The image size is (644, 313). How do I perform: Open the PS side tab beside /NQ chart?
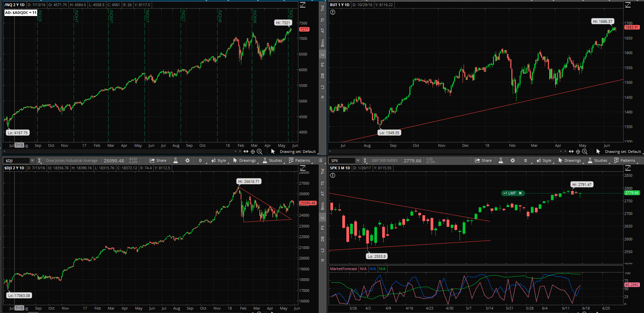323,64
